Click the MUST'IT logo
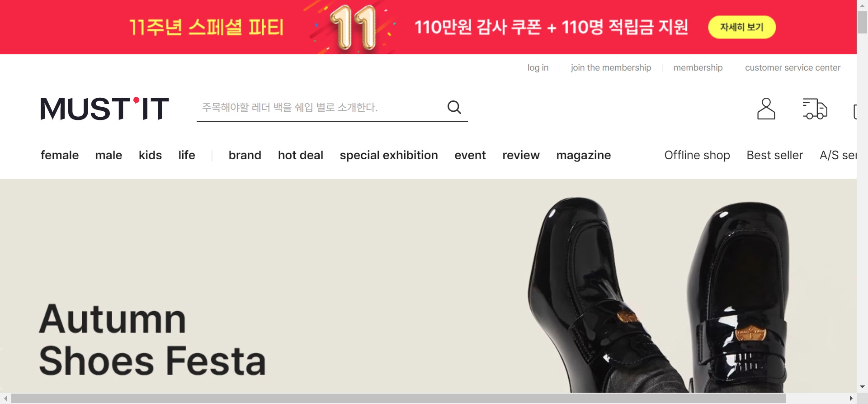The width and height of the screenshot is (868, 404). click(x=104, y=109)
